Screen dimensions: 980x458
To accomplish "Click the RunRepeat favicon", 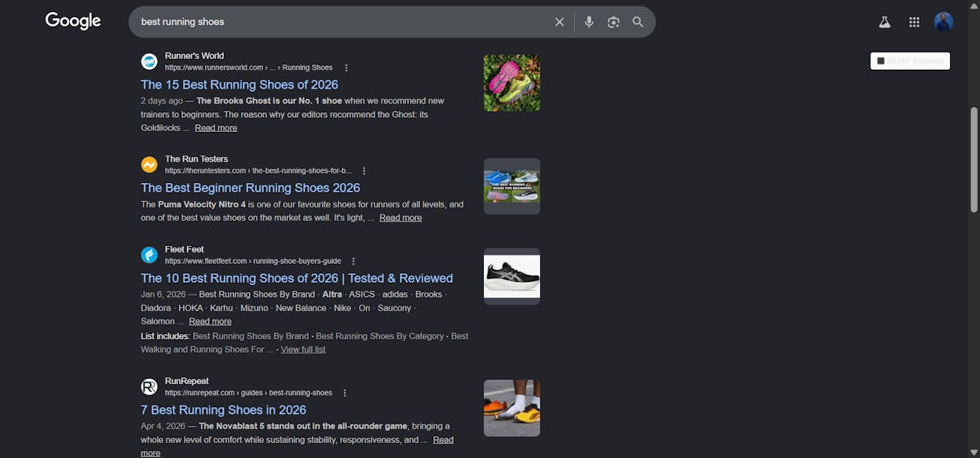I will (x=149, y=387).
